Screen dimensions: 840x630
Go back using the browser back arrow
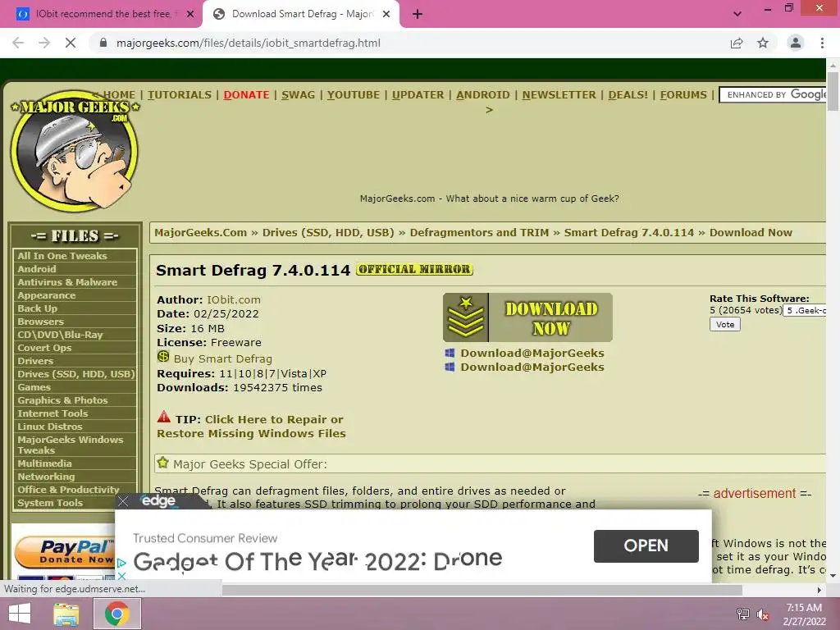[18, 43]
